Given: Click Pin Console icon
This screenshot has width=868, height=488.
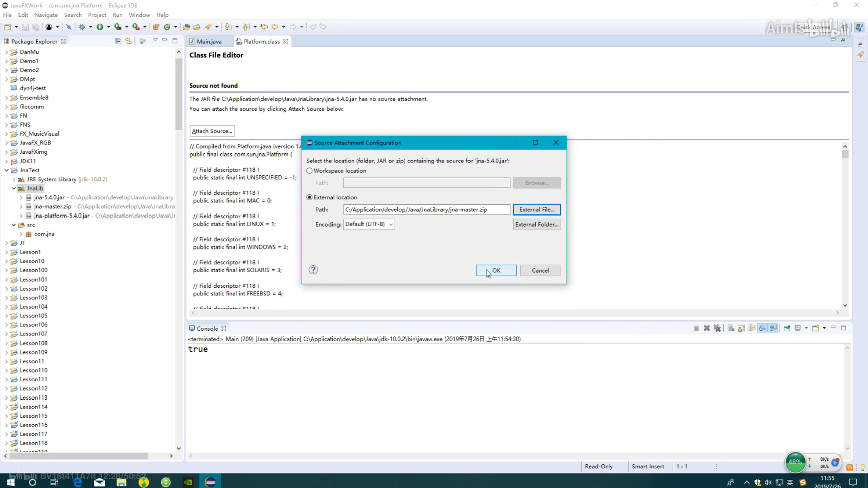Looking at the screenshot, I should [787, 328].
